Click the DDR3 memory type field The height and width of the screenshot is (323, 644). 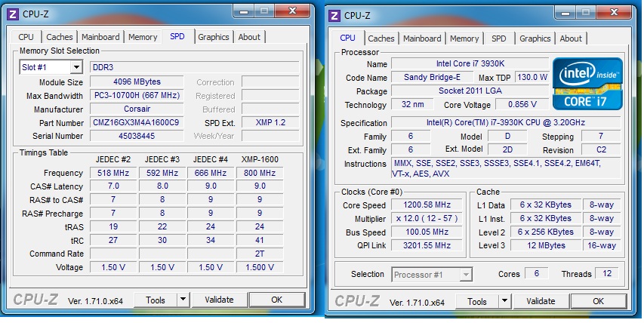pos(195,67)
